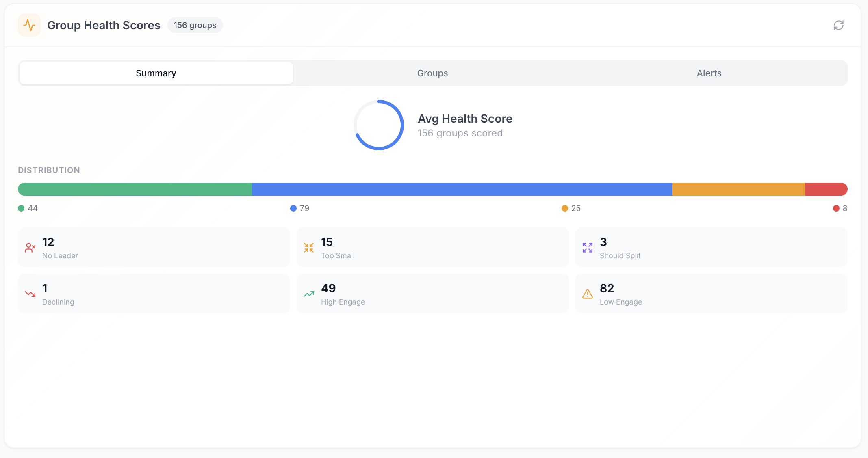Click the Too Small shrink-arrows icon

pyautogui.click(x=309, y=247)
